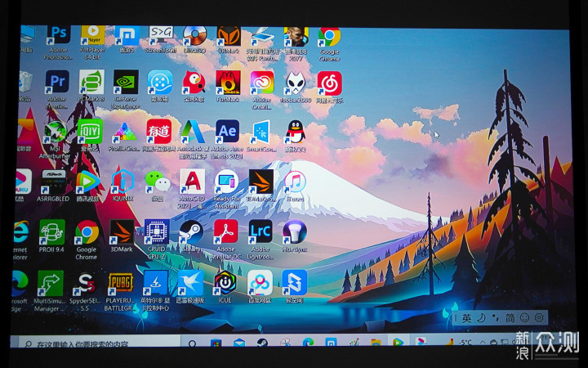The width and height of the screenshot is (588, 368).
Task: Open the red NetEase Cloud Music icon
Action: click(330, 83)
